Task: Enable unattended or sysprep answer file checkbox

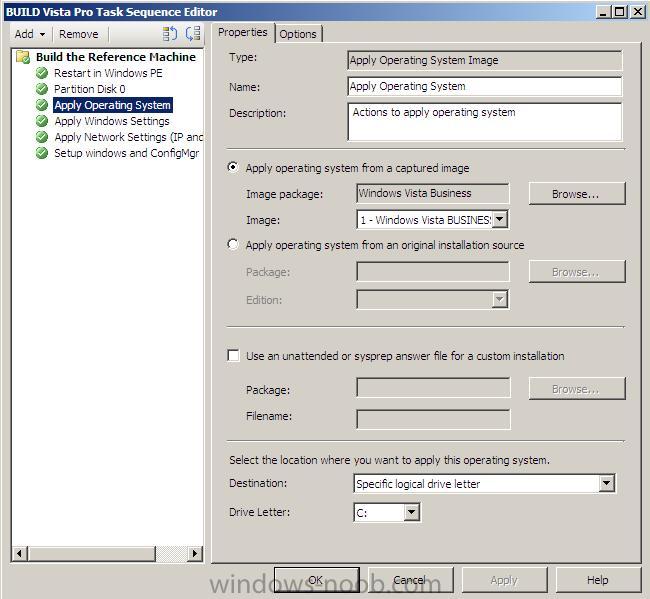Action: [x=233, y=356]
